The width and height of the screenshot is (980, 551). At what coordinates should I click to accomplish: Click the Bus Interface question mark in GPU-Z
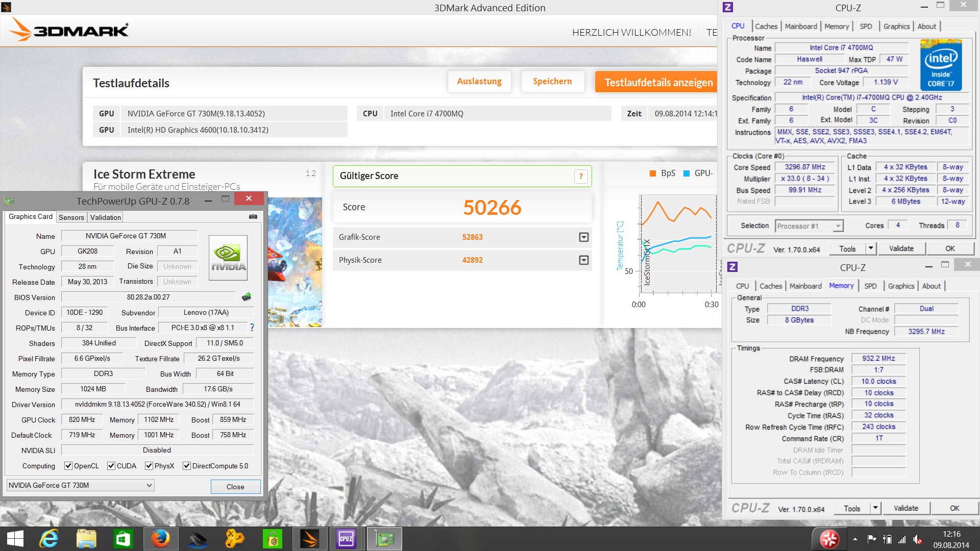tap(252, 328)
